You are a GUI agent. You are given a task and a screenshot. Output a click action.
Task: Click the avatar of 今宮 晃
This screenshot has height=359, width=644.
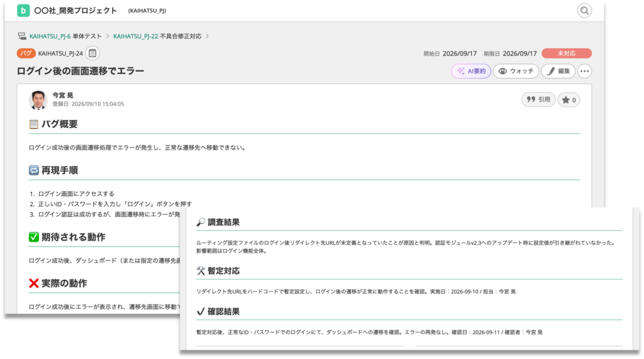point(38,100)
